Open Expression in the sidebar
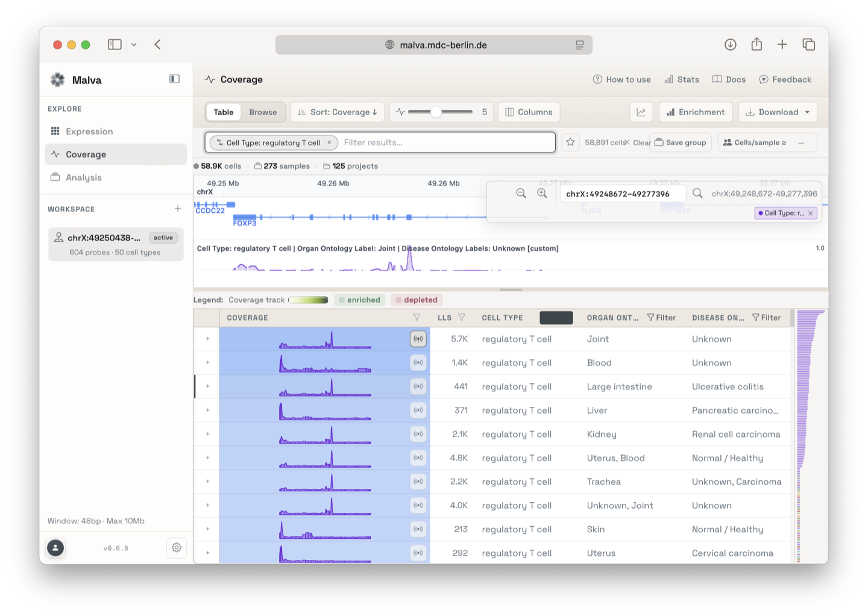868x616 pixels. pyautogui.click(x=116, y=131)
